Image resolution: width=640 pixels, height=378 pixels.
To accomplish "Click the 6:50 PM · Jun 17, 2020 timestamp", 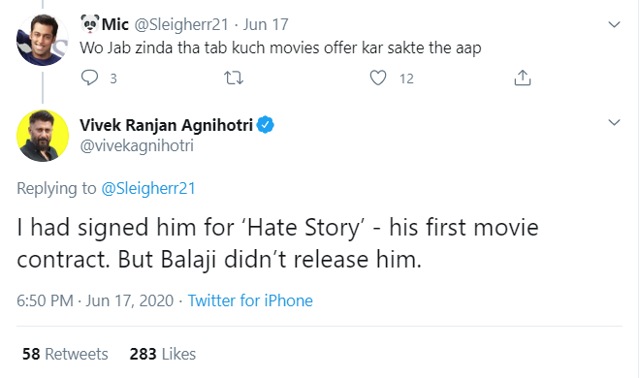I will 95,301.
